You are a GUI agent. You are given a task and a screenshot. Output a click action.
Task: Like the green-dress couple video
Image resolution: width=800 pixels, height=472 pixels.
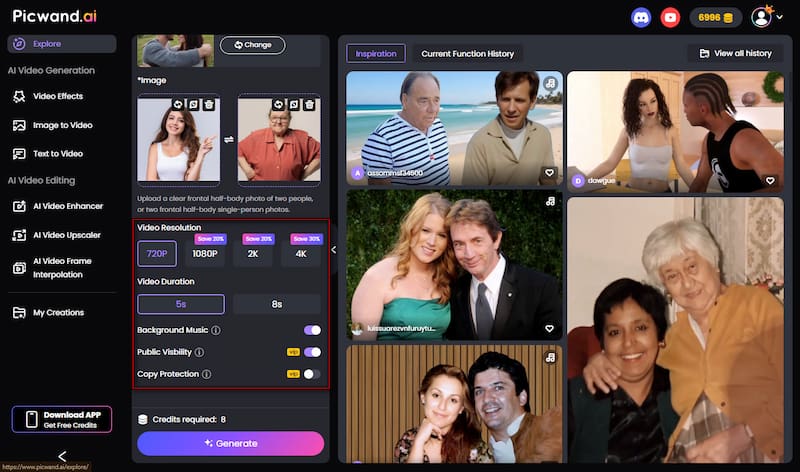point(549,329)
